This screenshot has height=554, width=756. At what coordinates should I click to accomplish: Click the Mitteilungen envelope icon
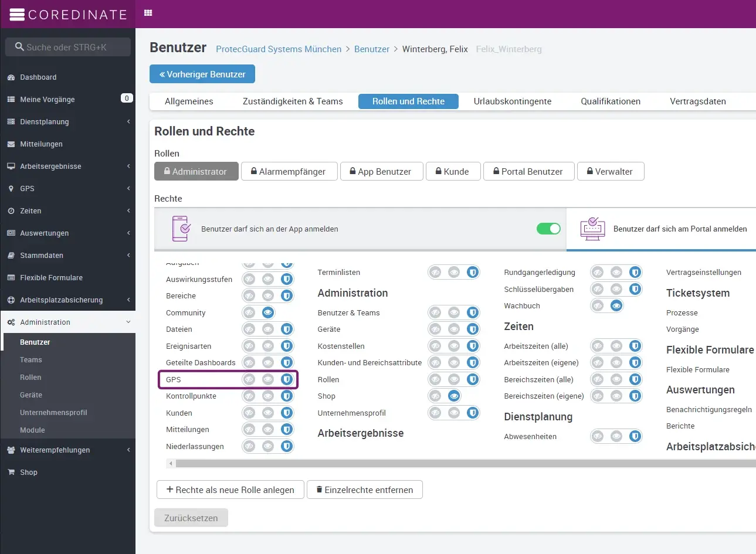point(11,144)
